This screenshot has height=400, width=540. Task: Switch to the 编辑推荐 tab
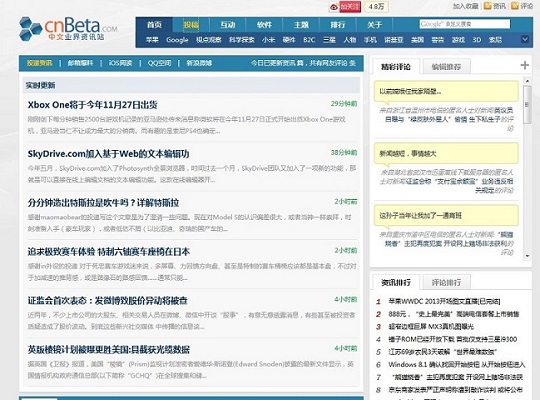tap(446, 66)
